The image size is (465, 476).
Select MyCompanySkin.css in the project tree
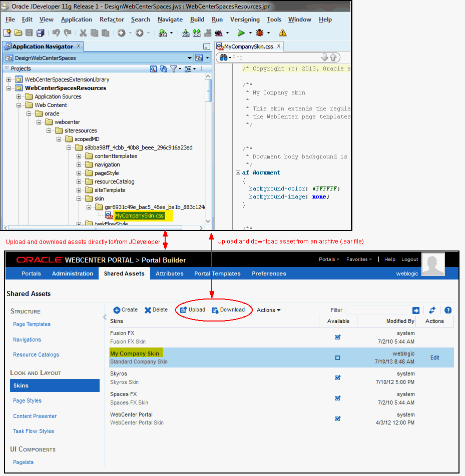(x=139, y=215)
